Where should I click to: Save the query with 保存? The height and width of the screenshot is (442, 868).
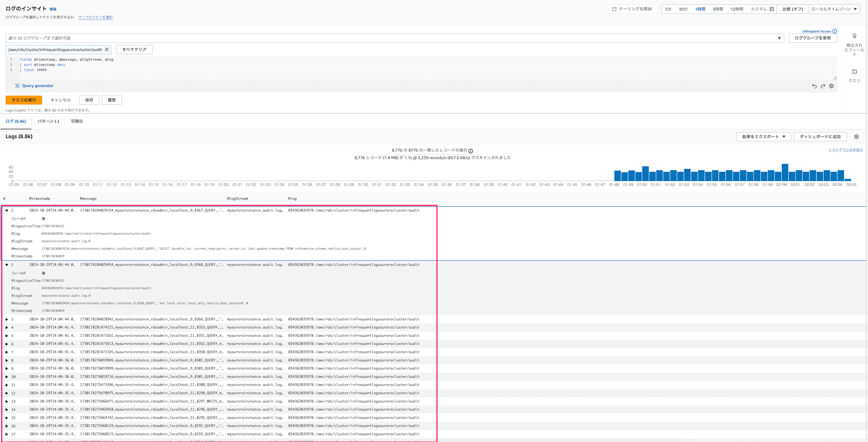[x=89, y=100]
